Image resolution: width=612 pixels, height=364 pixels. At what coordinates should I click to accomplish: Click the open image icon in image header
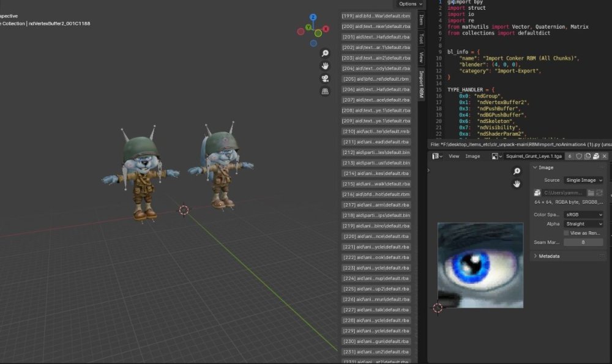(596, 156)
